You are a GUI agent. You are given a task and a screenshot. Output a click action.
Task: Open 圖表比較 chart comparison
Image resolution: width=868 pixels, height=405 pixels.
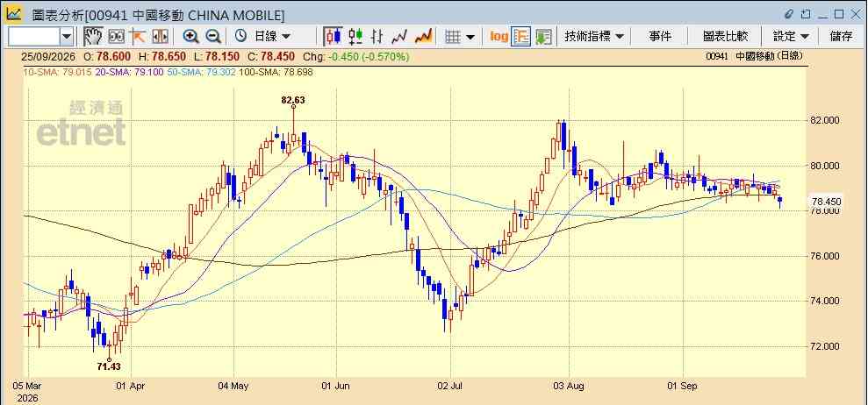pyautogui.click(x=725, y=37)
